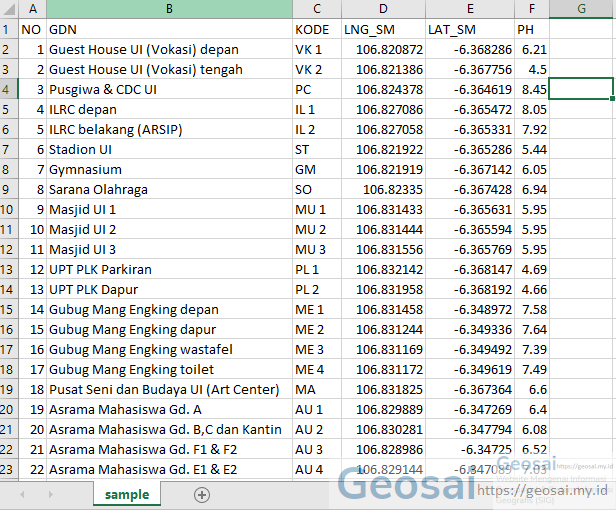Select cell Gubug Mang Engking wastafel
This screenshot has height=510, width=616.
[169, 349]
